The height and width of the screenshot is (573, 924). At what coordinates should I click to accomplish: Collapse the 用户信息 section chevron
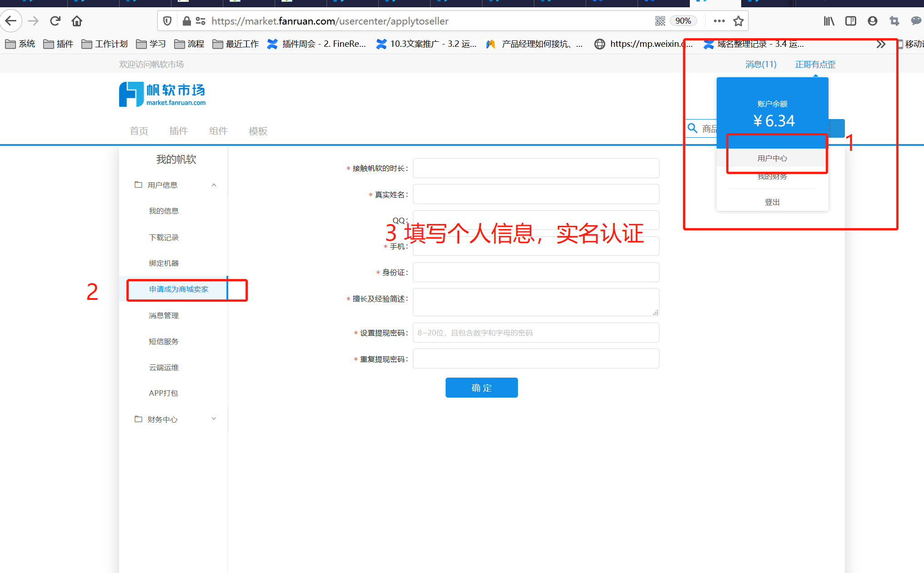[x=214, y=185]
